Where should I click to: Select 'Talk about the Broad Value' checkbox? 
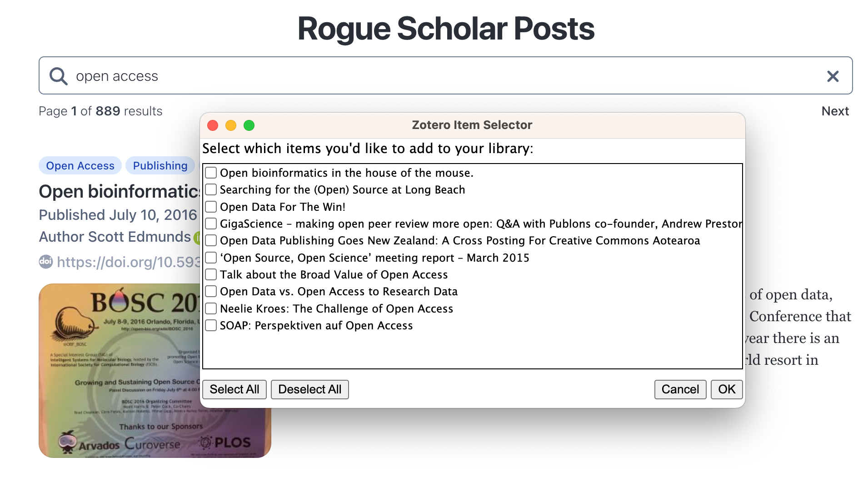(211, 274)
